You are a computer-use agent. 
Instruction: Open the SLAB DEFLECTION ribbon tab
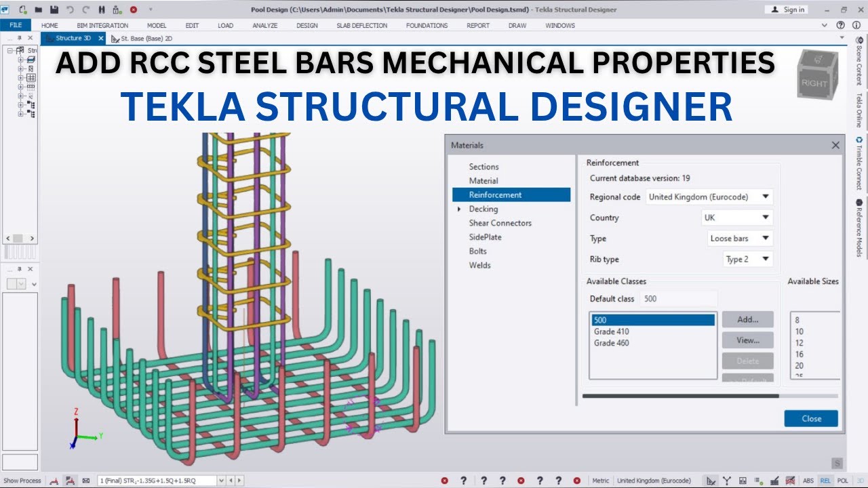[362, 25]
